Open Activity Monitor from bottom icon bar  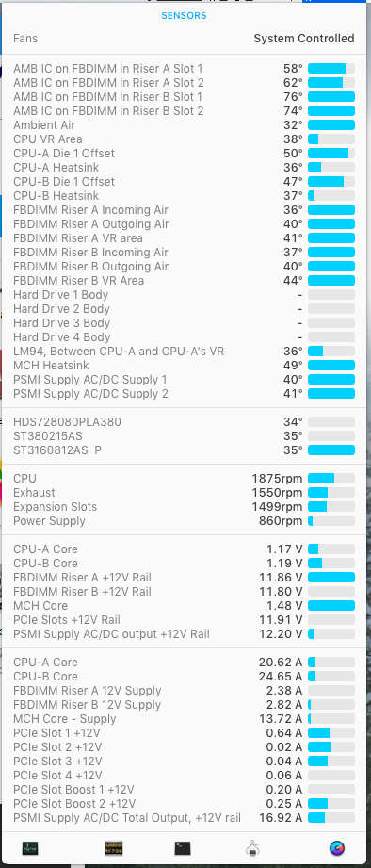click(30, 847)
